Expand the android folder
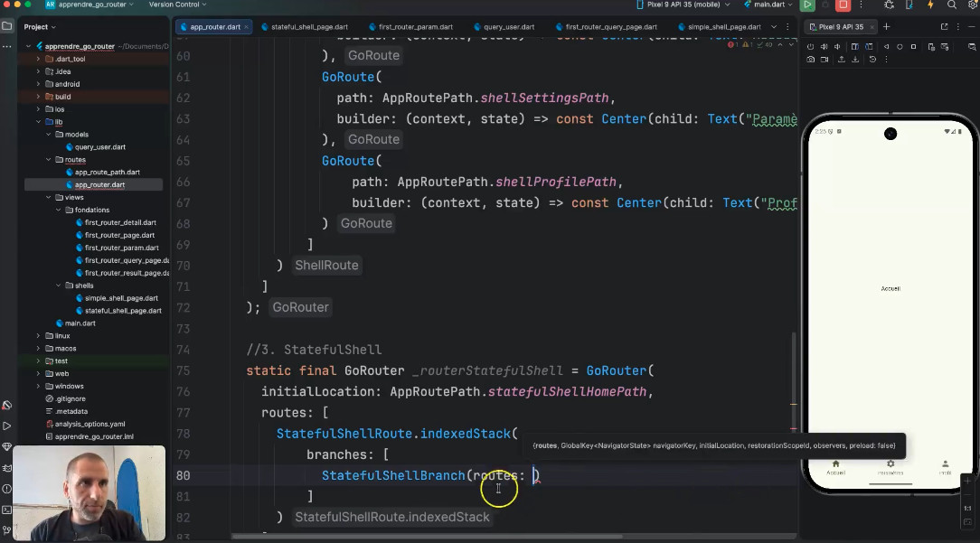The height and width of the screenshot is (543, 980). (x=38, y=84)
